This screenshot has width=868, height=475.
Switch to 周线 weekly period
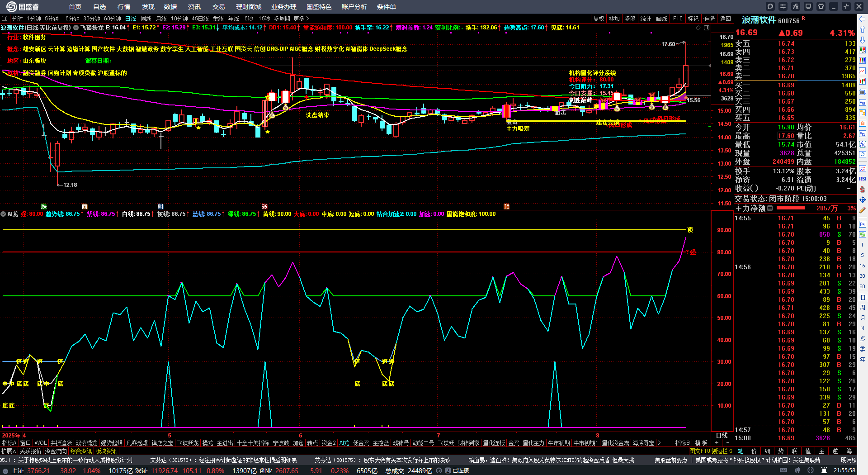[146, 19]
